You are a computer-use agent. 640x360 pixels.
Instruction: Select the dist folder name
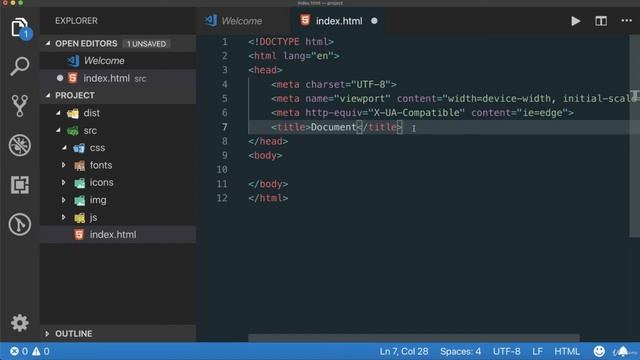tap(91, 113)
